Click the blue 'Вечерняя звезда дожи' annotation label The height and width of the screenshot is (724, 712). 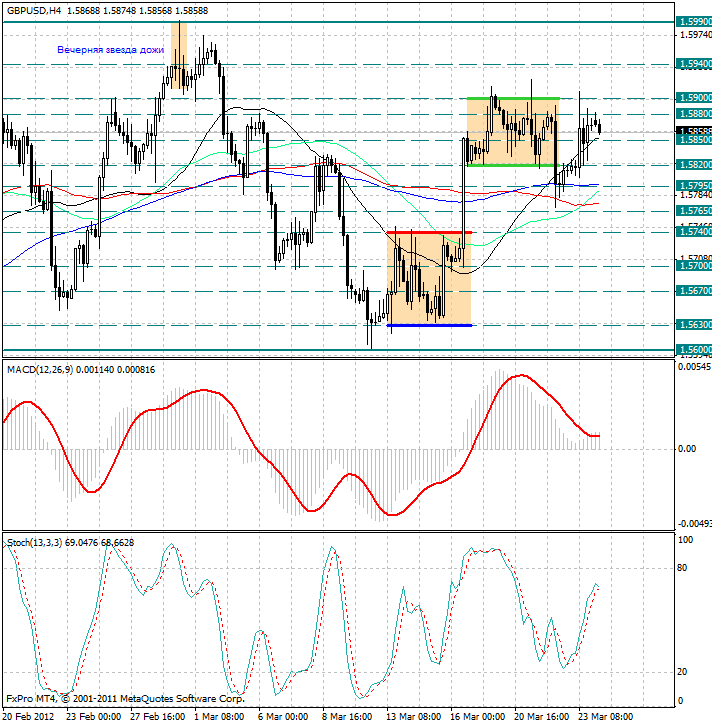tap(110, 50)
